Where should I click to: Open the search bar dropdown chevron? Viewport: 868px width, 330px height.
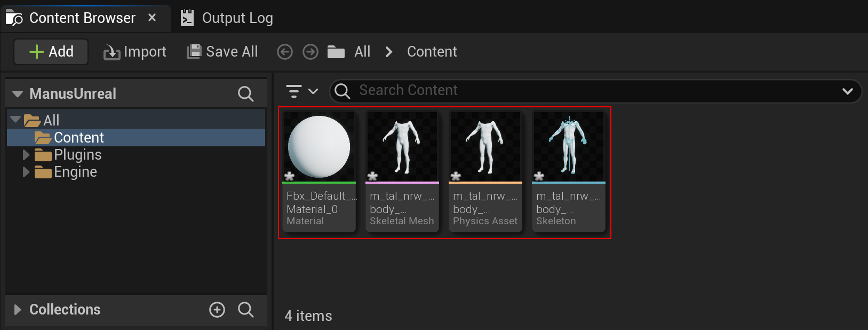[847, 91]
